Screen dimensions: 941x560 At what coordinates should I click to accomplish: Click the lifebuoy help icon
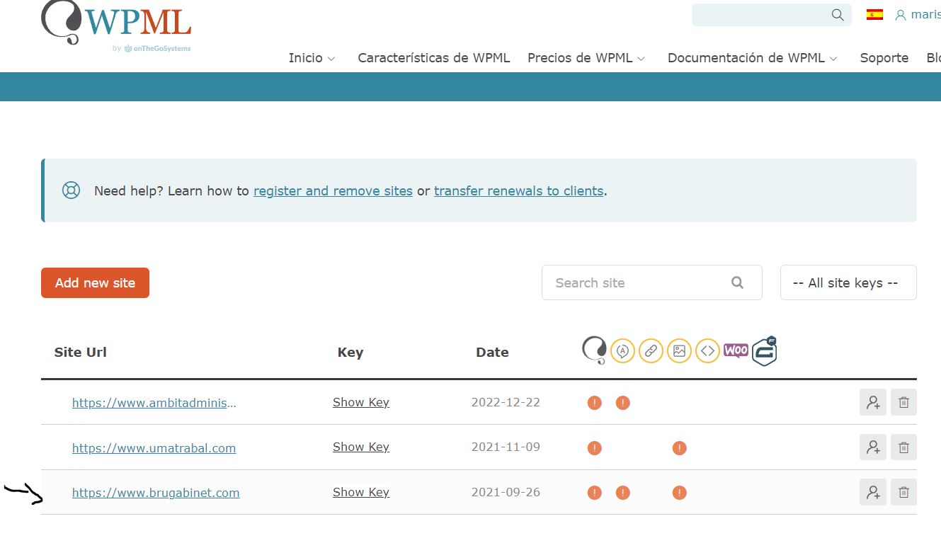[71, 190]
